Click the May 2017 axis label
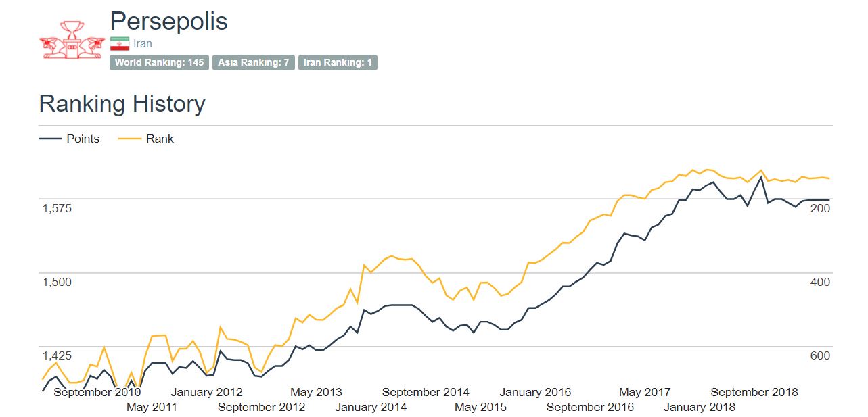Screen dimensions: 868x417 pos(645,392)
